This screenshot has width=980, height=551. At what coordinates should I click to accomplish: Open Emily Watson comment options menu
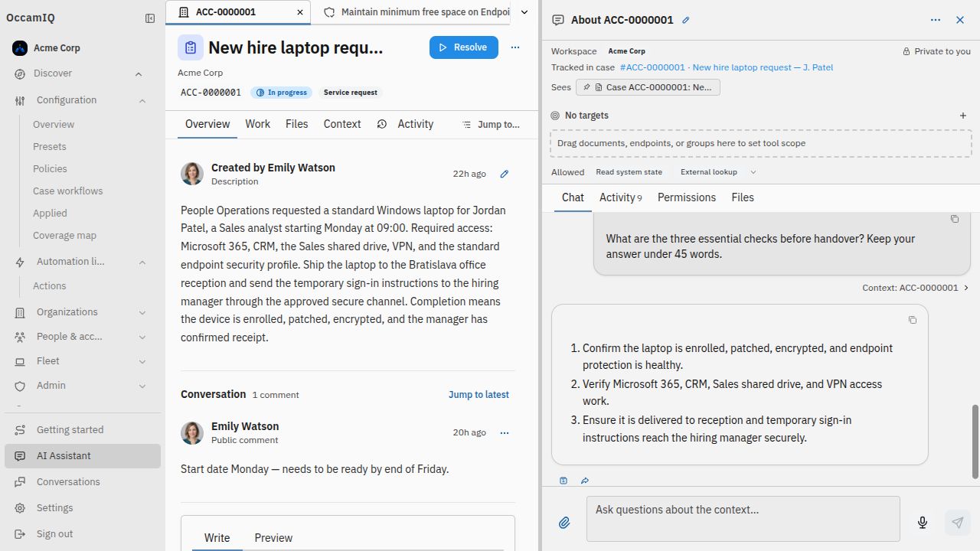pyautogui.click(x=505, y=432)
